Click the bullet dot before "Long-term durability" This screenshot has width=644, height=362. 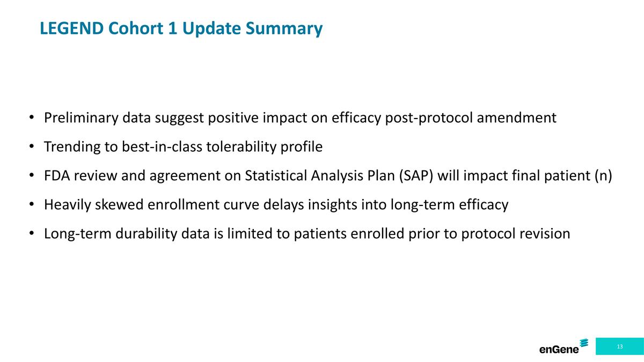[x=32, y=233]
